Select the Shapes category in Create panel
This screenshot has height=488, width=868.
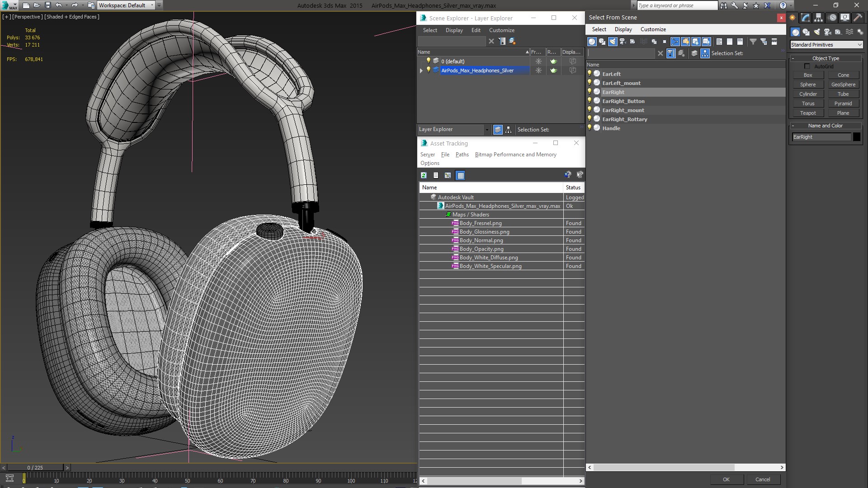(806, 32)
